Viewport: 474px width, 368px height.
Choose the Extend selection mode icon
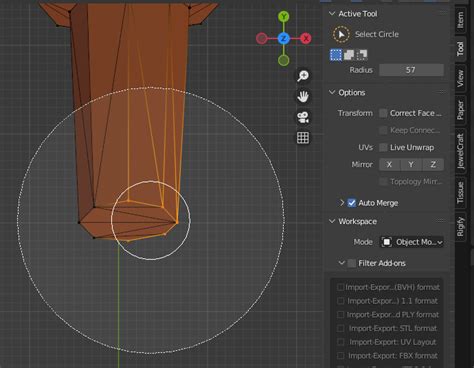[349, 55]
